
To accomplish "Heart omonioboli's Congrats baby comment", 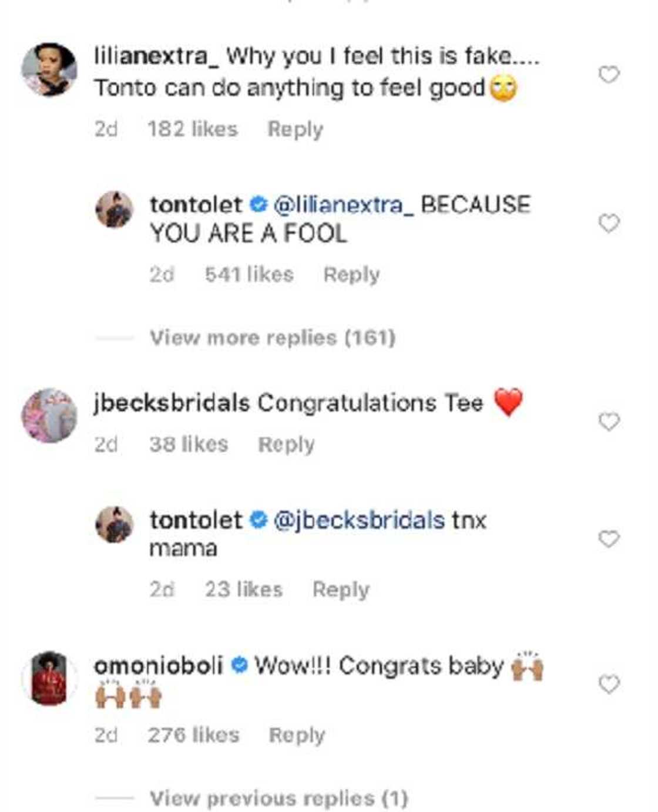I will pyautogui.click(x=609, y=684).
